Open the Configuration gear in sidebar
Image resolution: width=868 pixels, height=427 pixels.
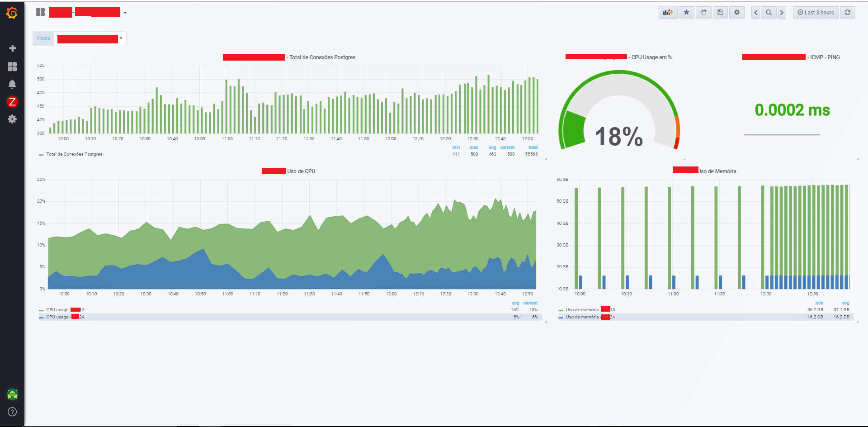click(x=12, y=119)
